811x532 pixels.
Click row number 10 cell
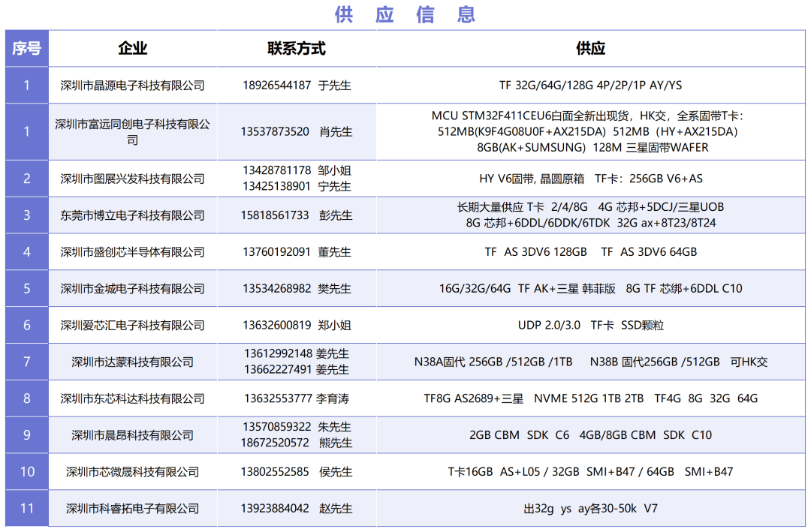click(x=27, y=473)
